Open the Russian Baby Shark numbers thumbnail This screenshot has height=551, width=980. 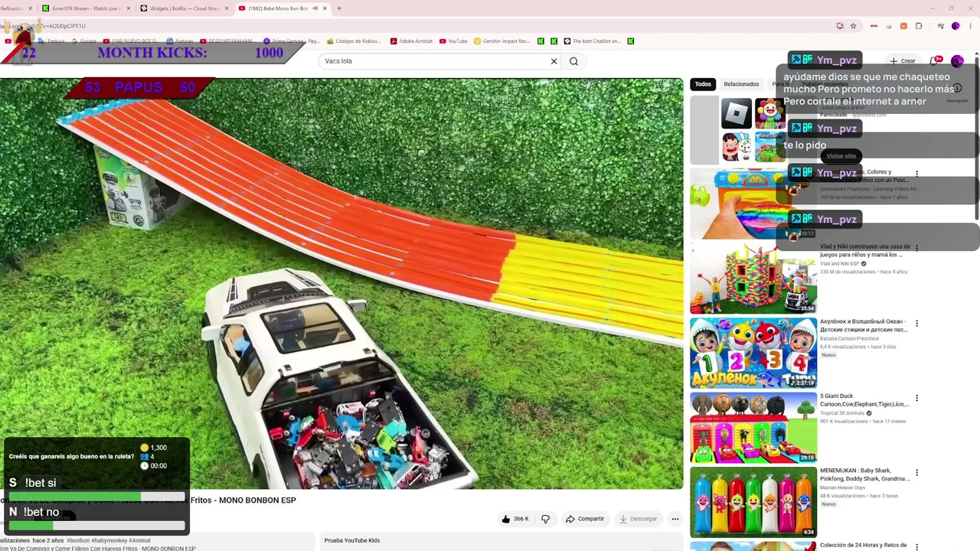click(753, 353)
